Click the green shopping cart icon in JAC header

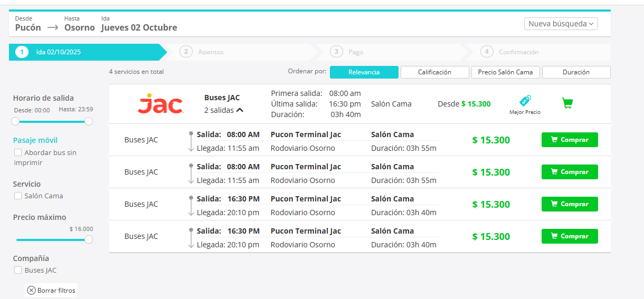click(567, 103)
